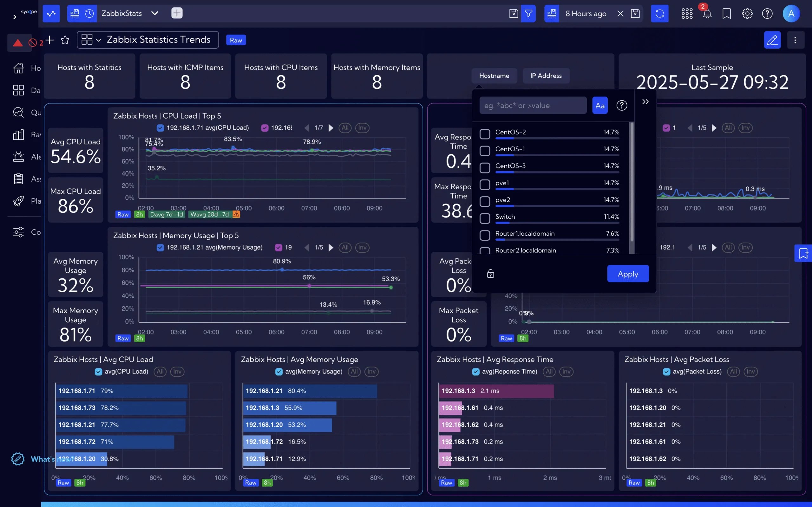The height and width of the screenshot is (507, 812).
Task: Click the 192.168.1.71 CPU Load bar
Action: pyautogui.click(x=121, y=391)
